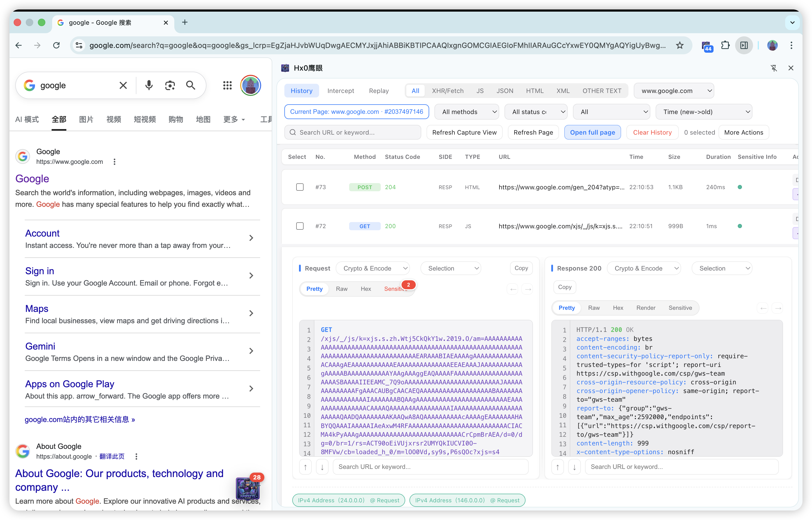View site information in the address bar
The height and width of the screenshot is (520, 812).
coord(79,45)
